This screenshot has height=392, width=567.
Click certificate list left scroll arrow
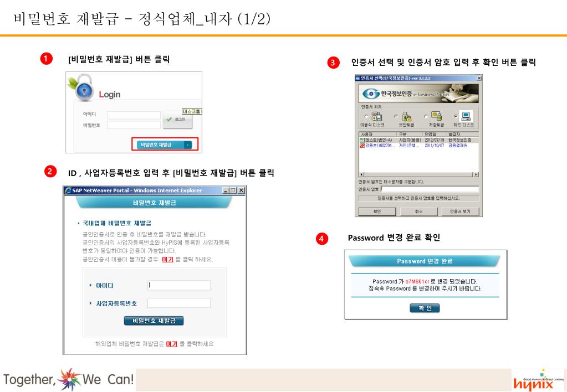tap(361, 174)
